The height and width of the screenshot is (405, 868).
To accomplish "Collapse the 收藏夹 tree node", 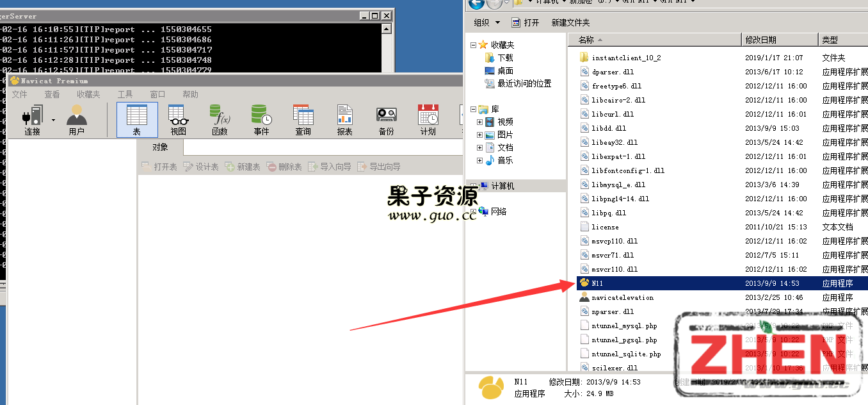I will click(474, 45).
